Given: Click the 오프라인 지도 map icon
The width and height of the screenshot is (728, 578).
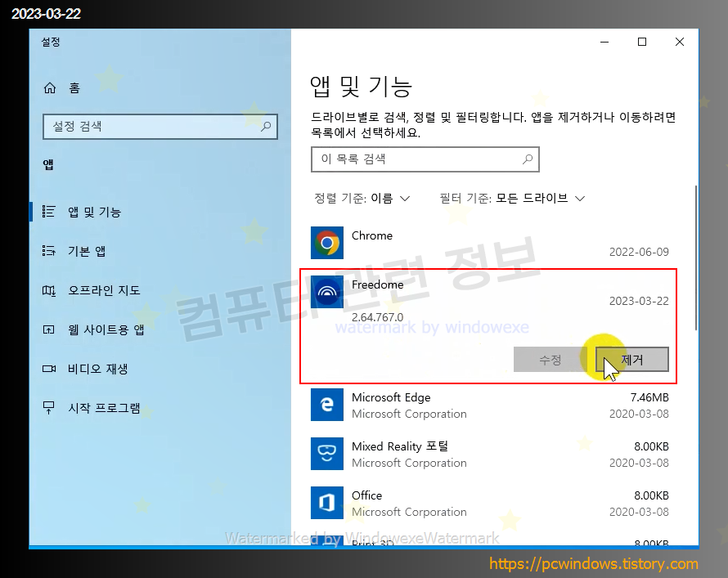Looking at the screenshot, I should click(49, 290).
